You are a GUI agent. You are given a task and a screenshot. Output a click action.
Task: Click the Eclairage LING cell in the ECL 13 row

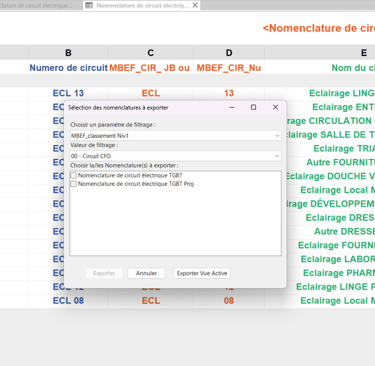pos(320,93)
